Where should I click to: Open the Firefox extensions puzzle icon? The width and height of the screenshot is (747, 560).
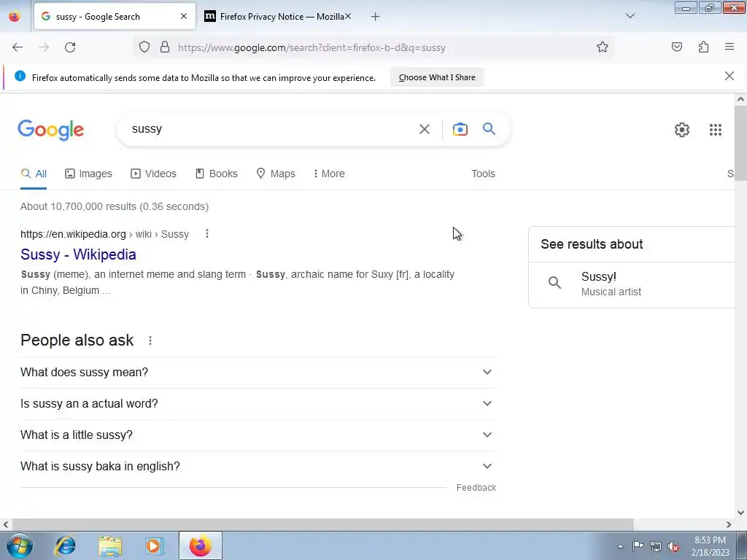(x=703, y=47)
